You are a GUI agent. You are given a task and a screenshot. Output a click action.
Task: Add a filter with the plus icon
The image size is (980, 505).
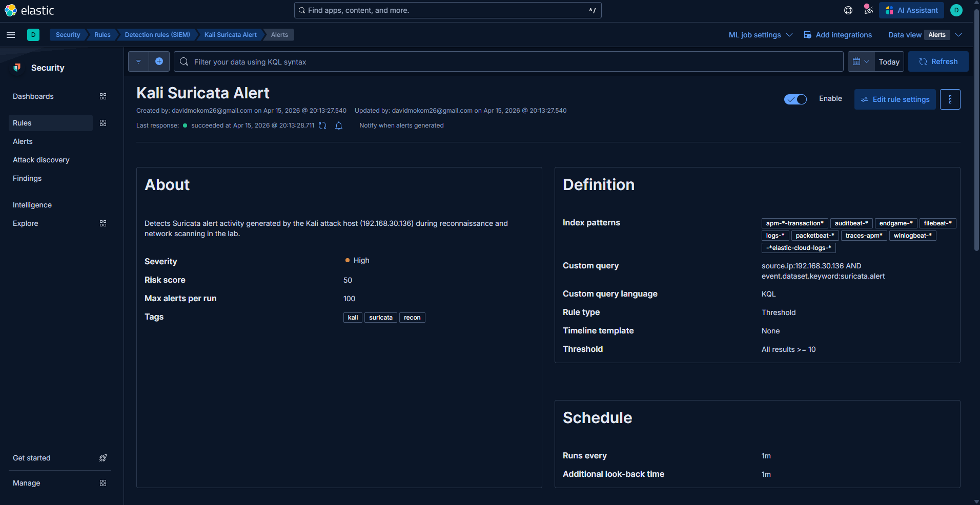click(x=159, y=61)
